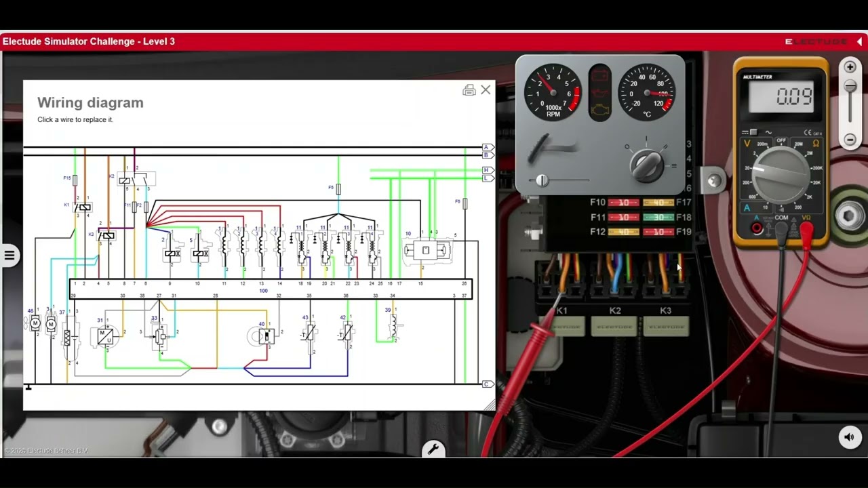Viewport: 868px width, 488px height.
Task: Click connector A rail label
Action: [x=488, y=147]
